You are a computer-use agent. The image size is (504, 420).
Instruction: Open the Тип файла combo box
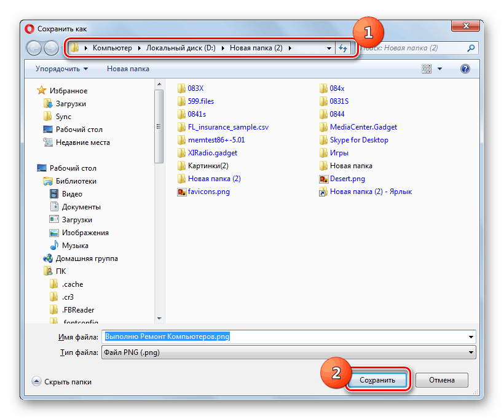(289, 352)
